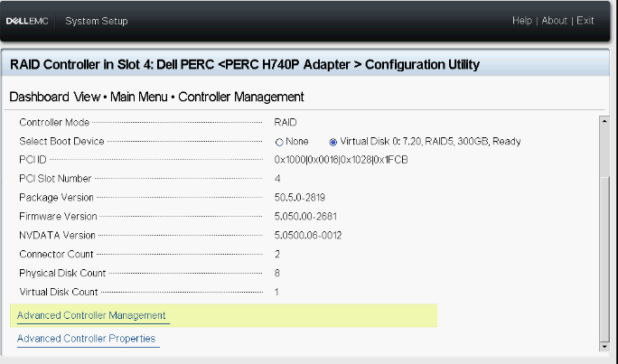Click the Physical Disk Count value
This screenshot has height=364, width=618.
click(x=277, y=273)
